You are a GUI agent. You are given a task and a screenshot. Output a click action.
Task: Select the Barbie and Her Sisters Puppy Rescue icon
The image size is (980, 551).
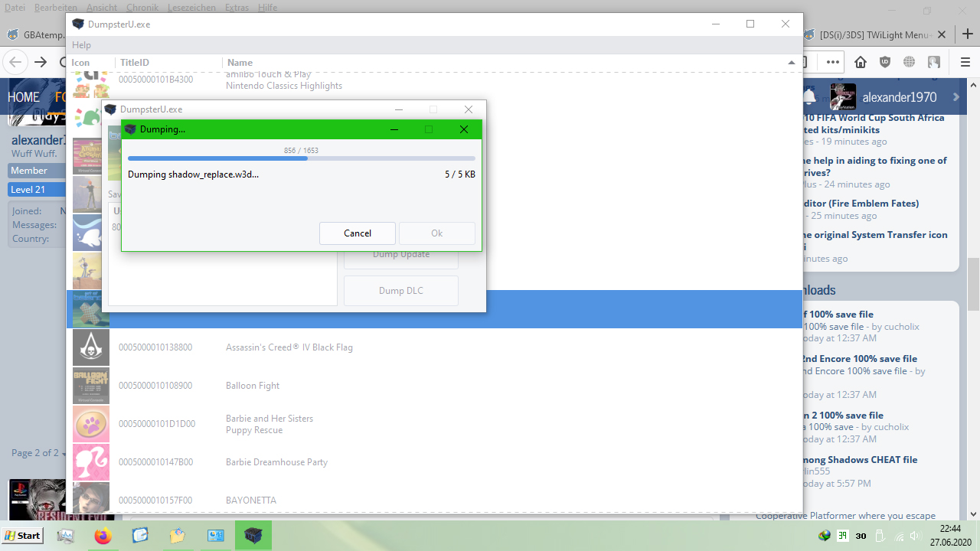click(91, 424)
